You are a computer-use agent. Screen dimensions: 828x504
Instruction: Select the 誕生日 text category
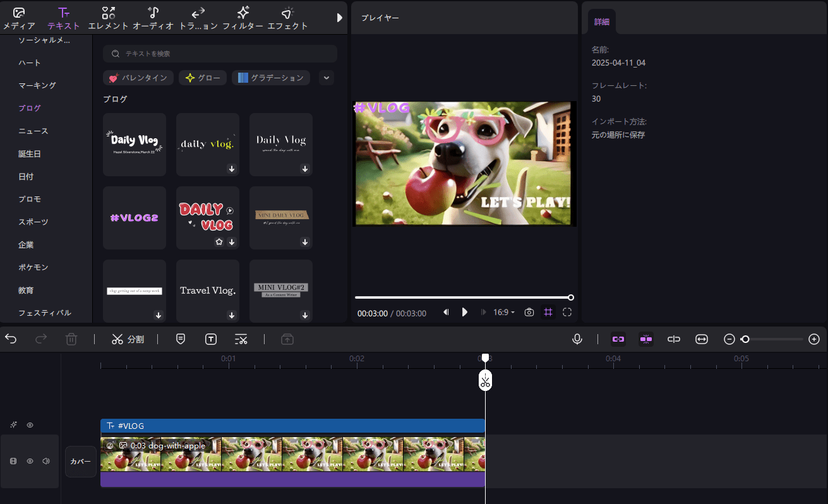tap(30, 153)
